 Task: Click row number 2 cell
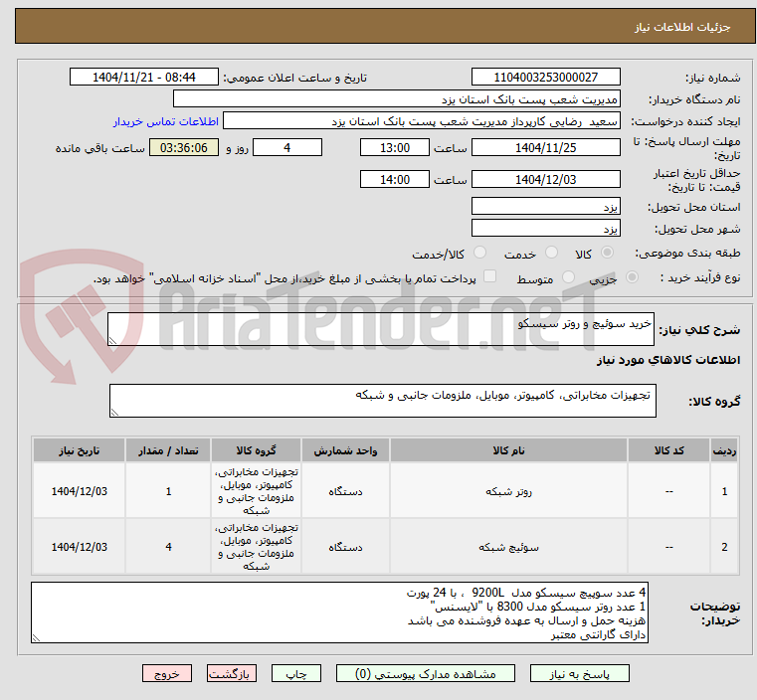click(x=724, y=547)
